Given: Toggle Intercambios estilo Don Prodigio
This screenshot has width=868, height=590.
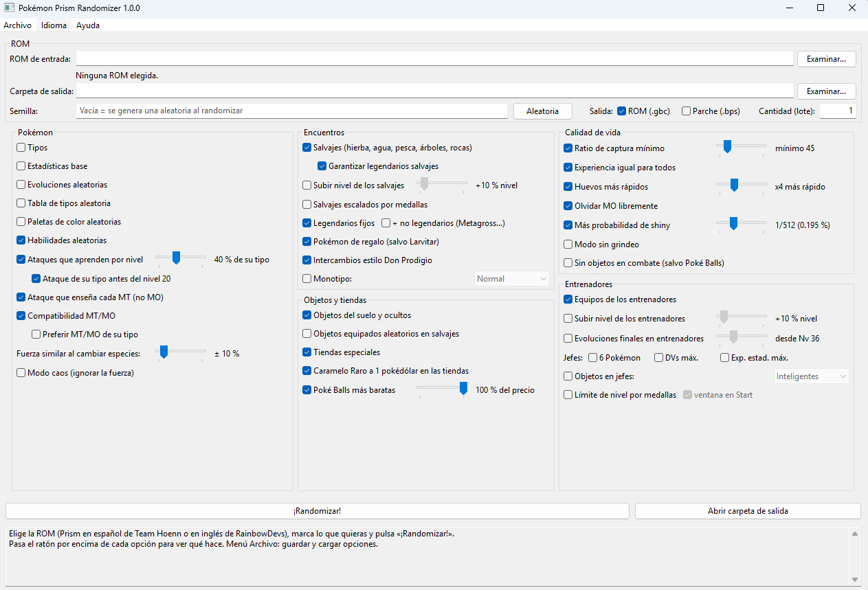Looking at the screenshot, I should coord(307,260).
